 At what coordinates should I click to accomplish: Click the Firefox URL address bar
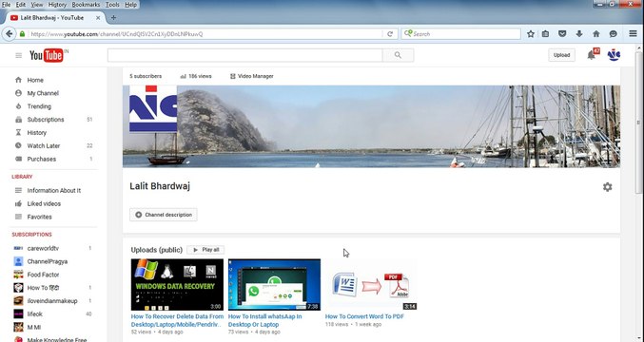click(x=205, y=34)
